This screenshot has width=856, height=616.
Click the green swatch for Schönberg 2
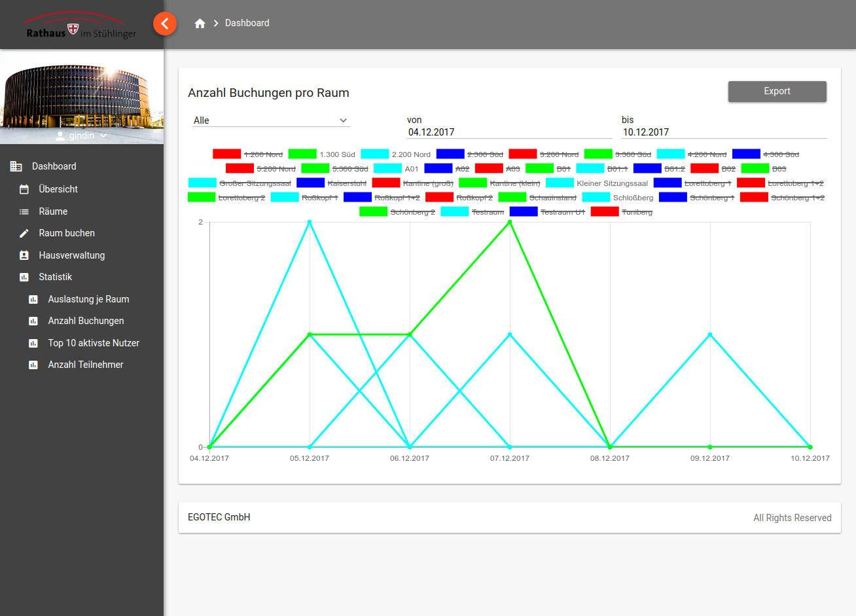pos(373,211)
